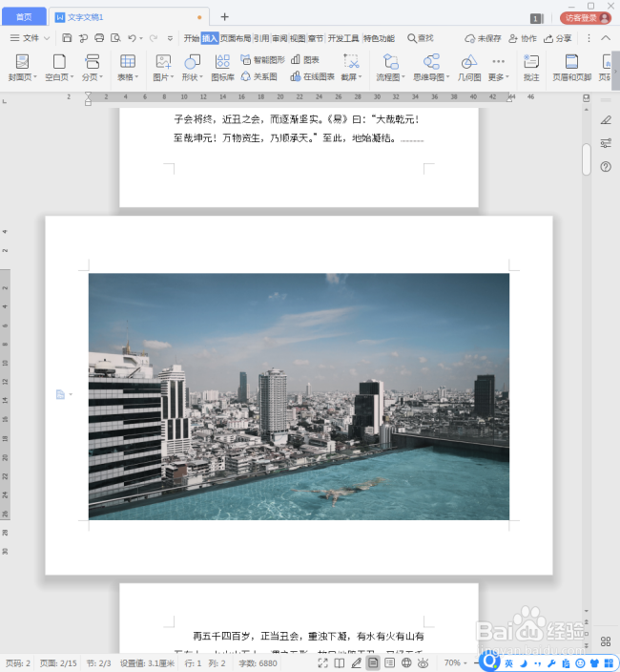Click the inserted city skyline picture
620x672 pixels.
click(299, 396)
